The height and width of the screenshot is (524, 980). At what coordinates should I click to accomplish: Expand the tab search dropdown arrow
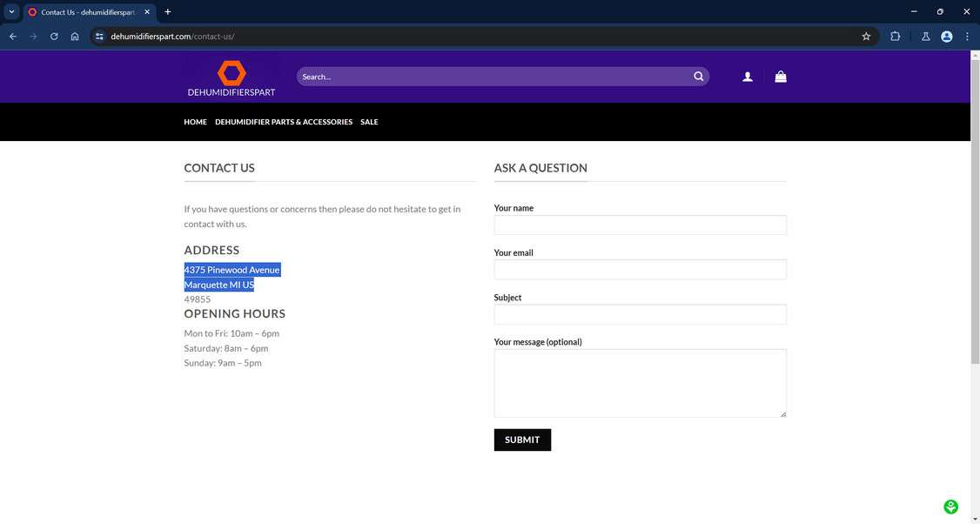pyautogui.click(x=11, y=12)
